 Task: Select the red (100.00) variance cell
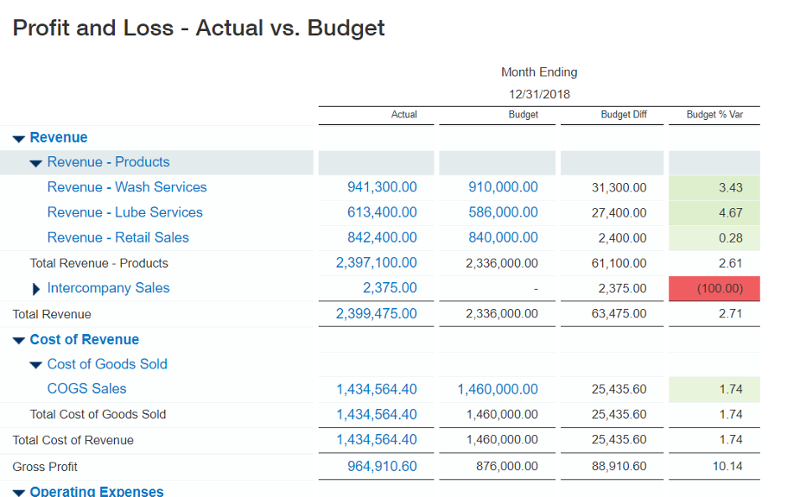pos(714,288)
